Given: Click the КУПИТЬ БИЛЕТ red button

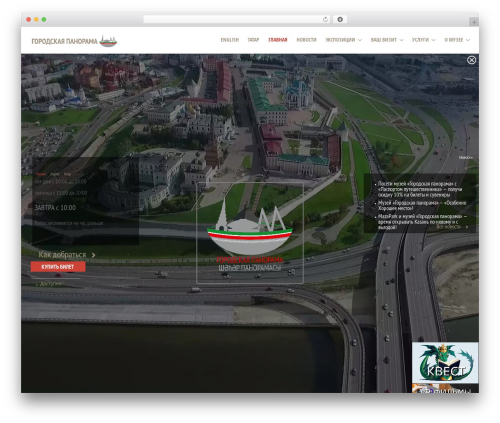Looking at the screenshot, I should [x=58, y=267].
